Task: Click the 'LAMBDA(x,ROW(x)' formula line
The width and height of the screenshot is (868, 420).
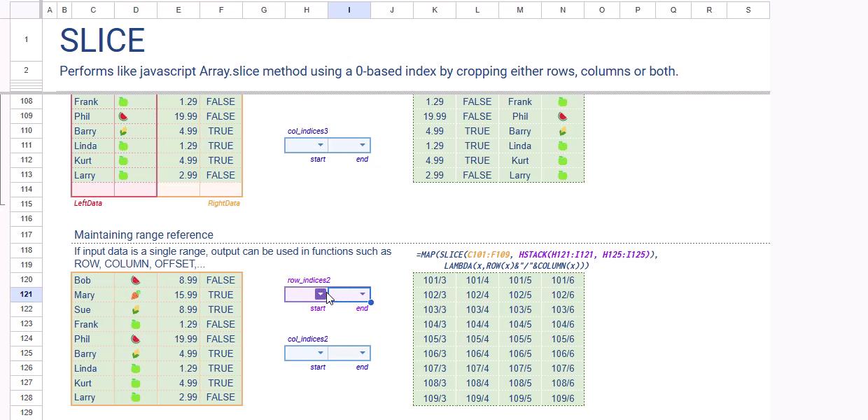Action: tap(517, 265)
